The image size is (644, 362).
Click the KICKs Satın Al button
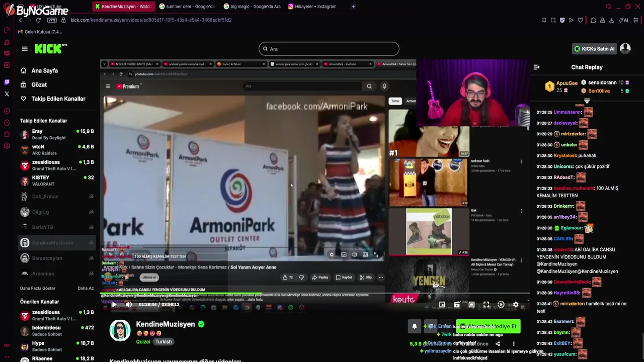594,49
